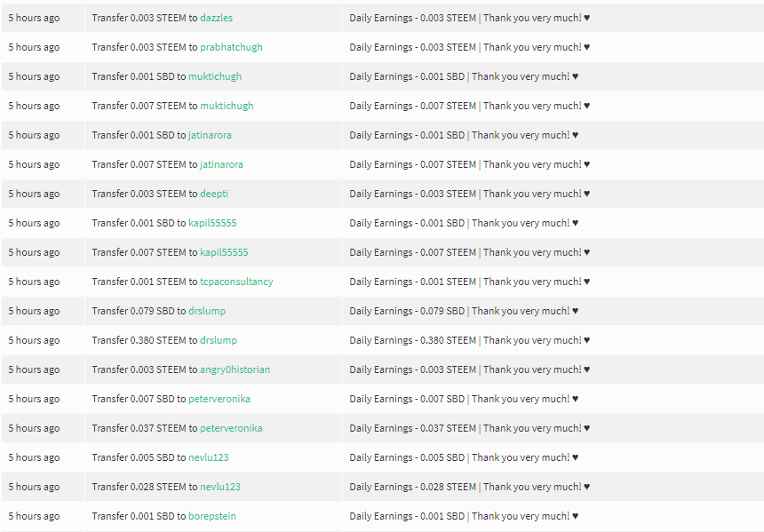Screen dimensions: 764x532
Task: Open peterveronika link in 0.007 SBD row
Action: tap(219, 399)
